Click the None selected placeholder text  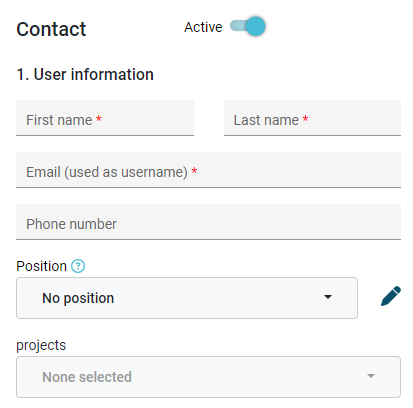coord(87,377)
